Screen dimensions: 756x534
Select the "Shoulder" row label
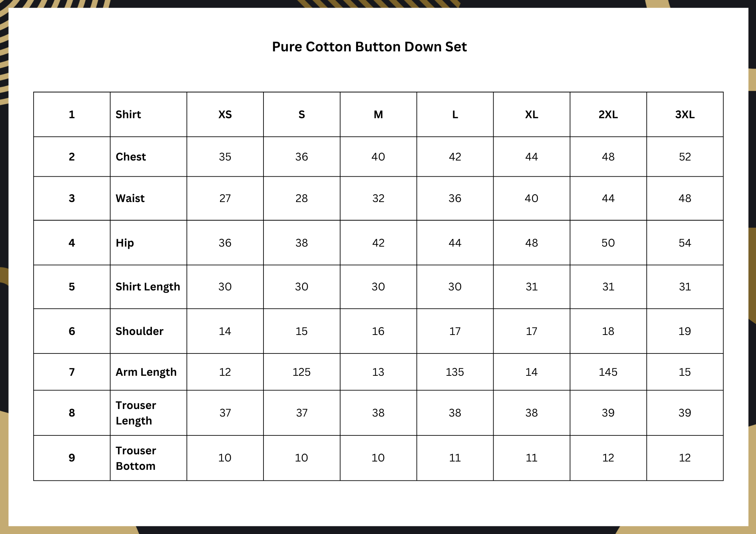pos(139,331)
